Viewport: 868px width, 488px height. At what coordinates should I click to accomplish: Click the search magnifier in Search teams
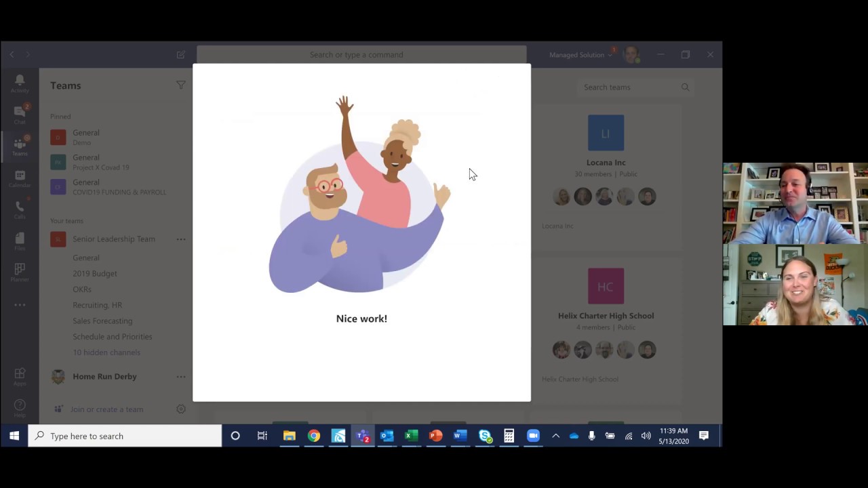pos(685,87)
